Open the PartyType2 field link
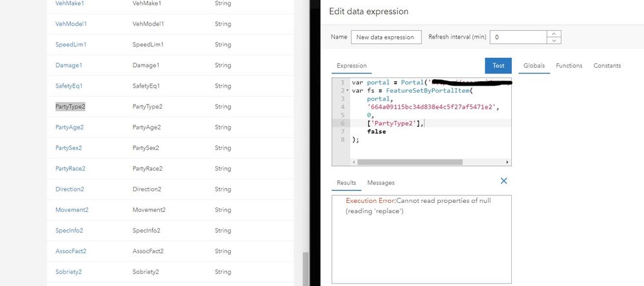Viewport: 644px width, 286px height. [70, 106]
